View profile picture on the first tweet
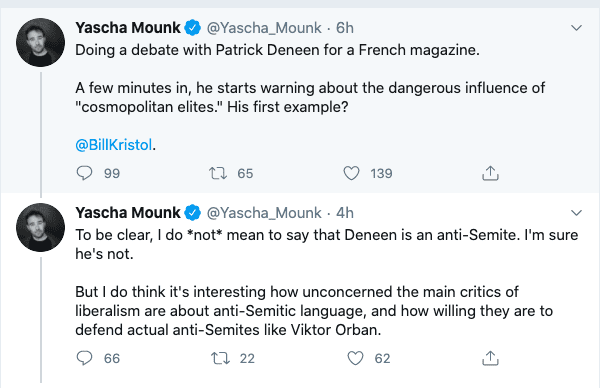The width and height of the screenshot is (605, 388). pyautogui.click(x=41, y=42)
